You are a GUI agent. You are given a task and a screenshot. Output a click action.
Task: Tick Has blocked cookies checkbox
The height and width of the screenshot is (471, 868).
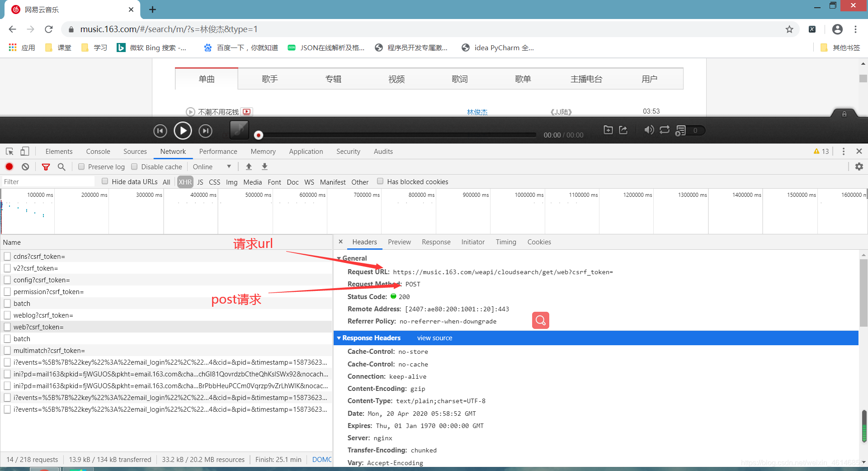point(380,181)
